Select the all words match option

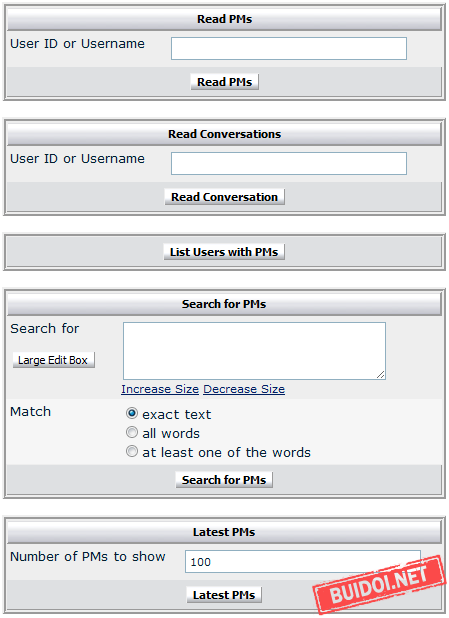point(132,432)
